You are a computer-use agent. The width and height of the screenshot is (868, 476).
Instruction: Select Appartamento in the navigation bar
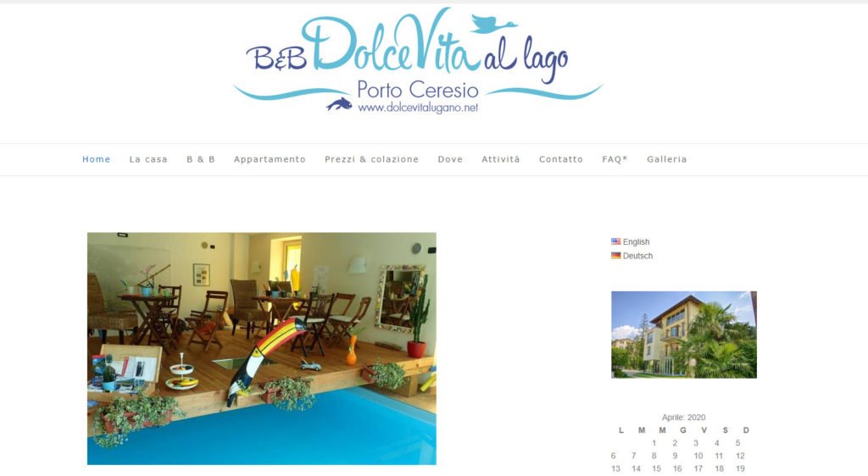pos(270,159)
